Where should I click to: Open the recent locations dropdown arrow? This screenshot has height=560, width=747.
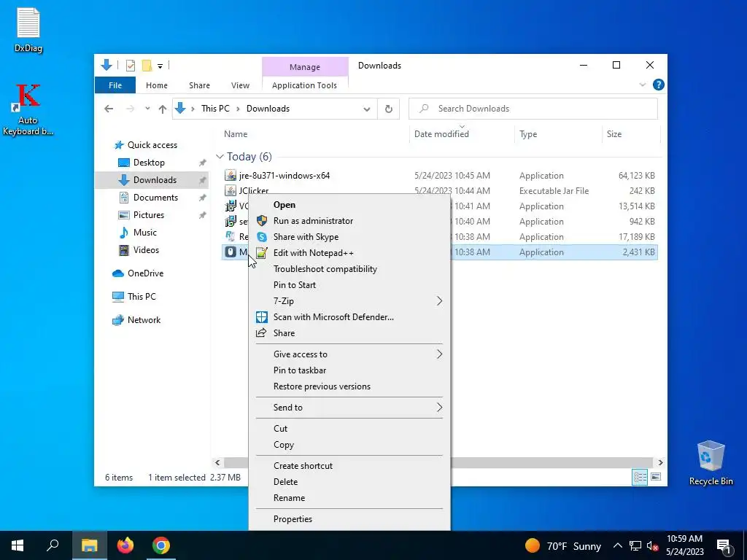[x=147, y=109]
